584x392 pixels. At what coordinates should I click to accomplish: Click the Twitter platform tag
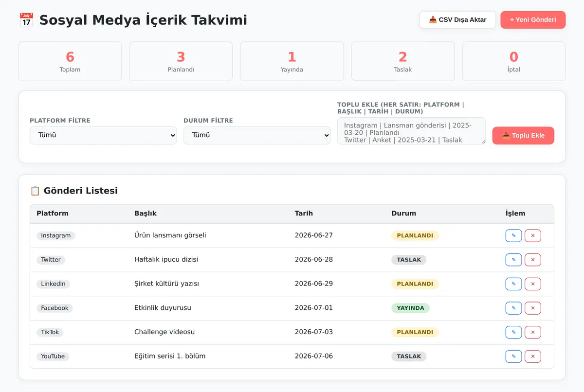pos(51,260)
